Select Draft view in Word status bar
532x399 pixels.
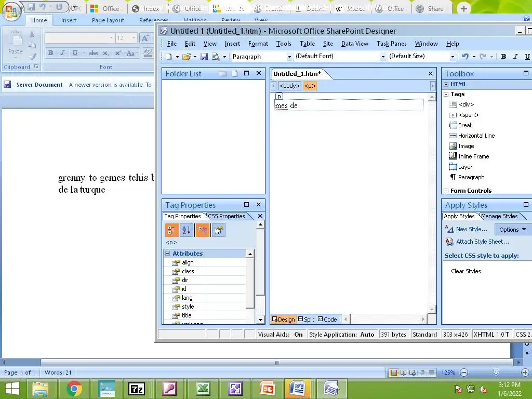pyautogui.click(x=432, y=373)
